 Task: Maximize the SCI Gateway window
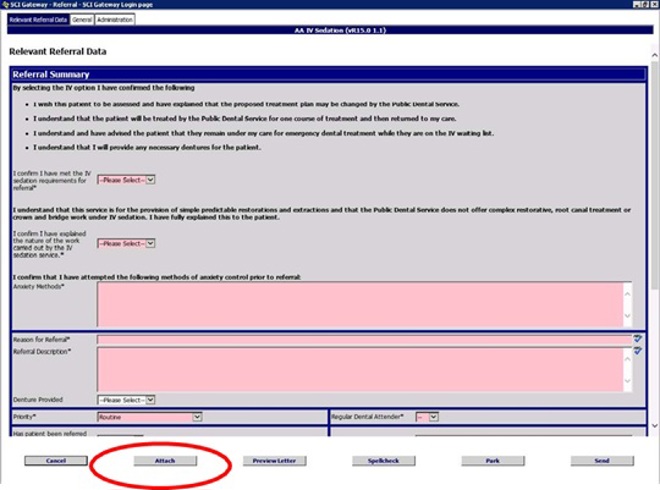tap(645, 4)
